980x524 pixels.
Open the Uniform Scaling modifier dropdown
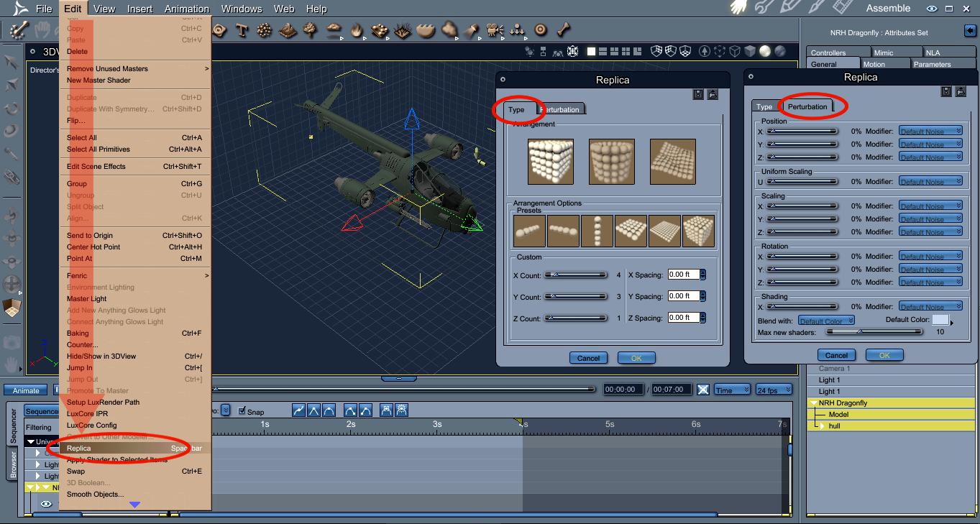click(930, 182)
